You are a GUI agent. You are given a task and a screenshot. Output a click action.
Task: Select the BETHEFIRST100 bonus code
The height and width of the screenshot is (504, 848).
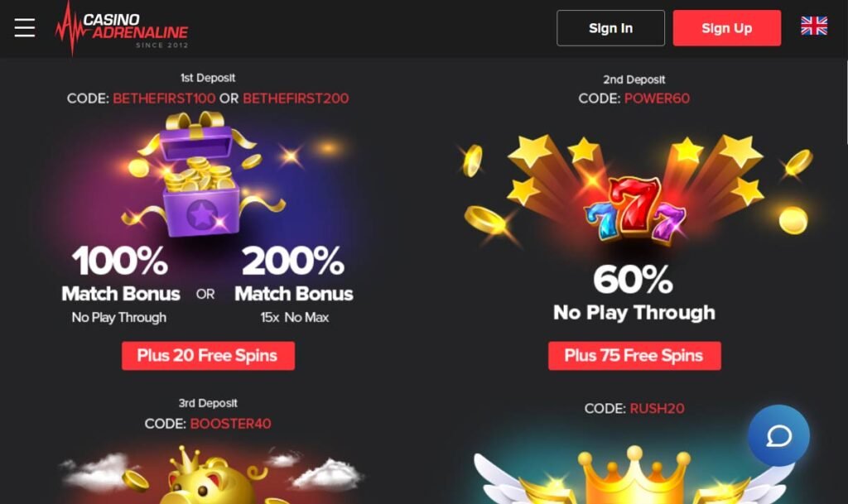(x=164, y=98)
